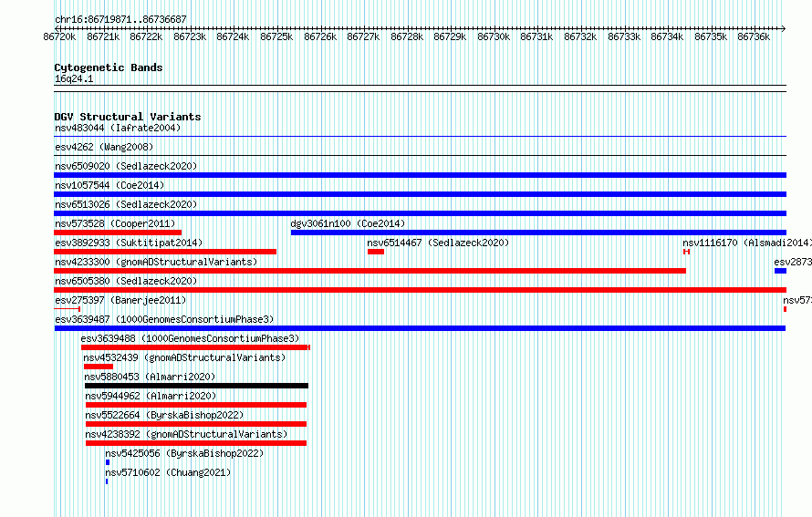Screen dimensions: 812x517
Task: Click the 86736k ruler tick label
Action: click(754, 36)
